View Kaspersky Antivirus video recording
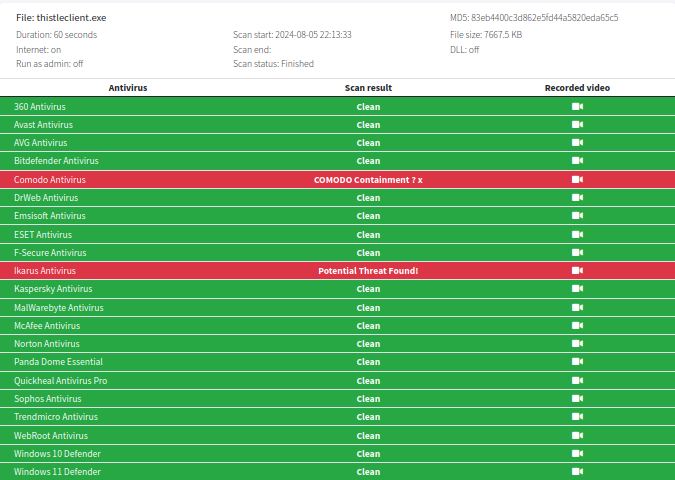 tap(577, 289)
